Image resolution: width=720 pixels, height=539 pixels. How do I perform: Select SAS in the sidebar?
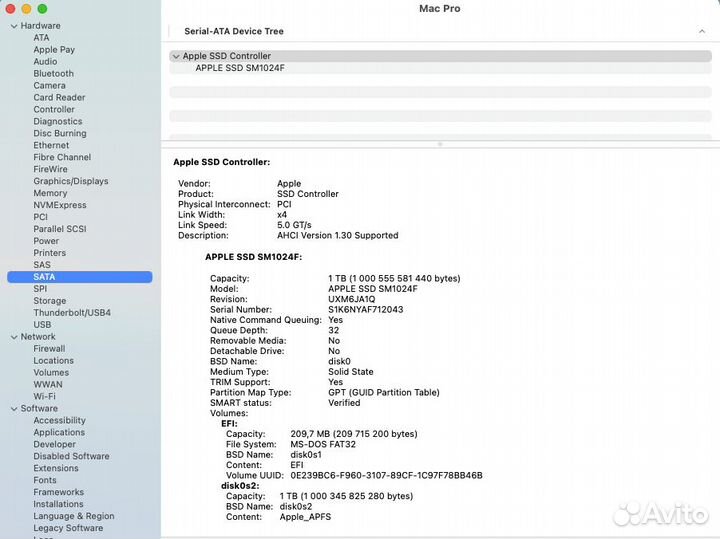(x=42, y=264)
